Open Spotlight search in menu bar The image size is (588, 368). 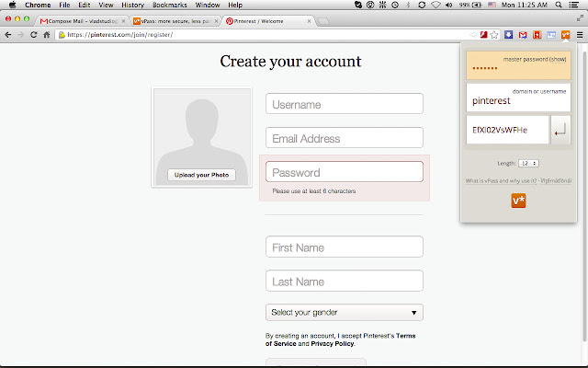click(559, 5)
